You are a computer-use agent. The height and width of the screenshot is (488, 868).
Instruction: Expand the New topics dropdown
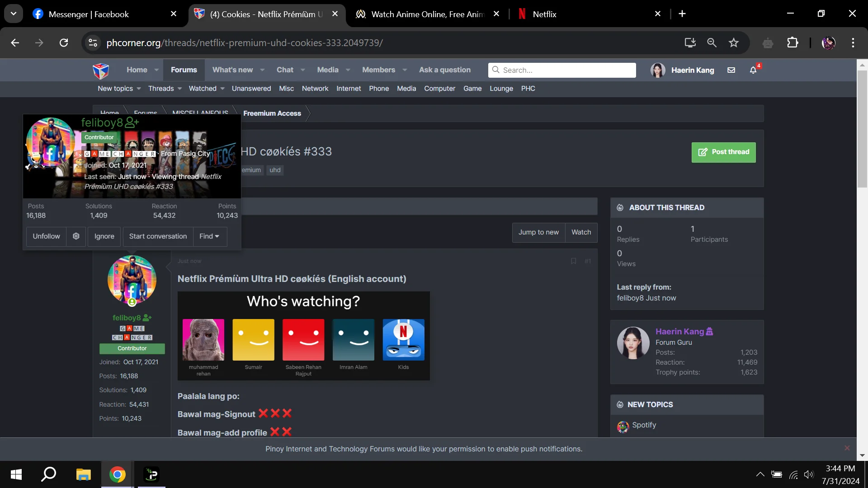pyautogui.click(x=138, y=89)
